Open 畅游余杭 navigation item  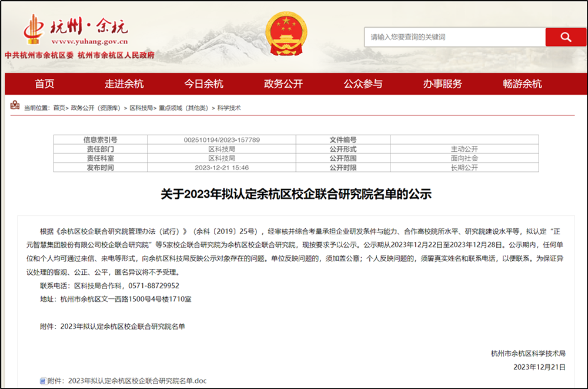(x=522, y=84)
